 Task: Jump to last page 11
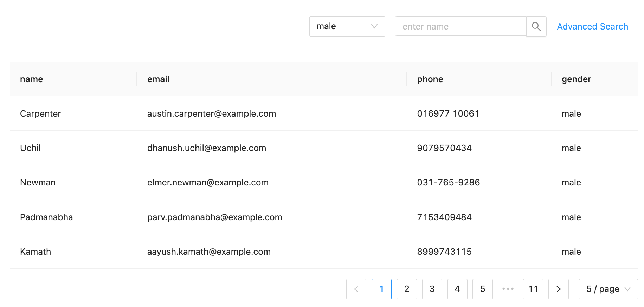coord(533,289)
